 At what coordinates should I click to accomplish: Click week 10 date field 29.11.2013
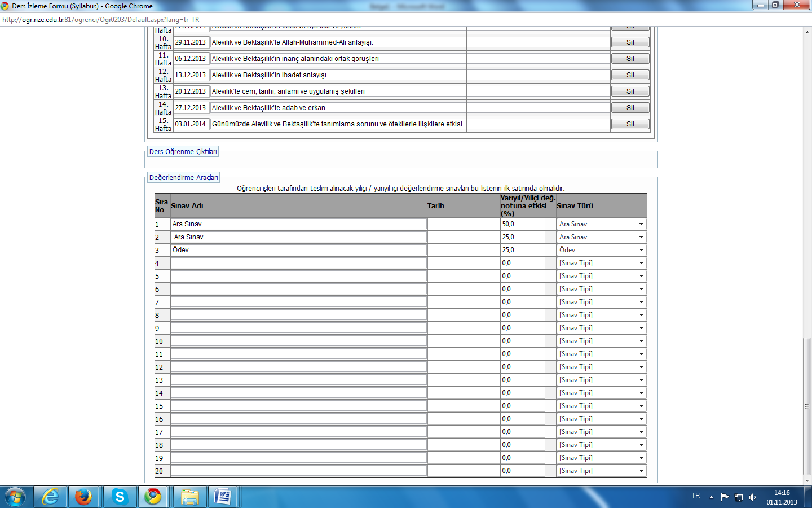pos(191,42)
